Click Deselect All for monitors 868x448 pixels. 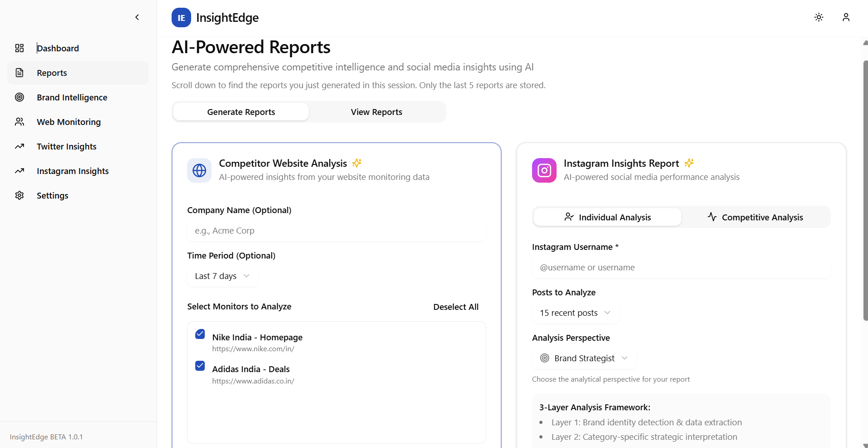[x=456, y=307]
